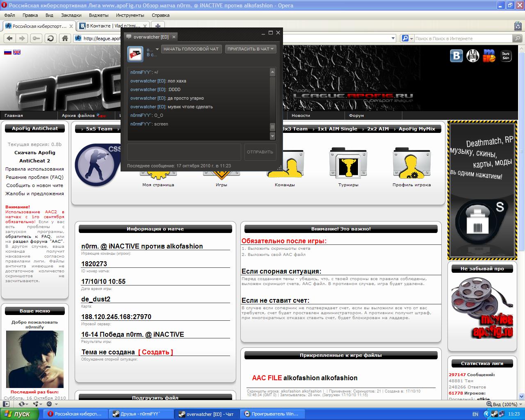Click the EN language indicator in tray

475,414
